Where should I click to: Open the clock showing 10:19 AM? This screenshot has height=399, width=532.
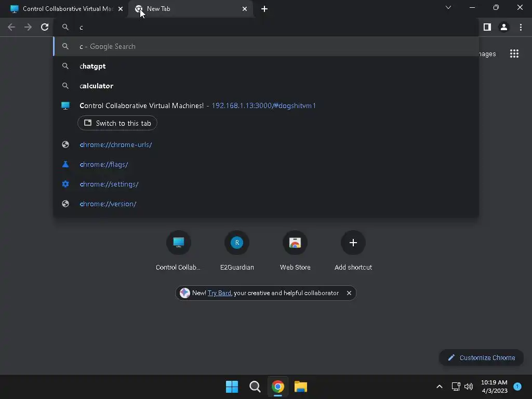495,387
